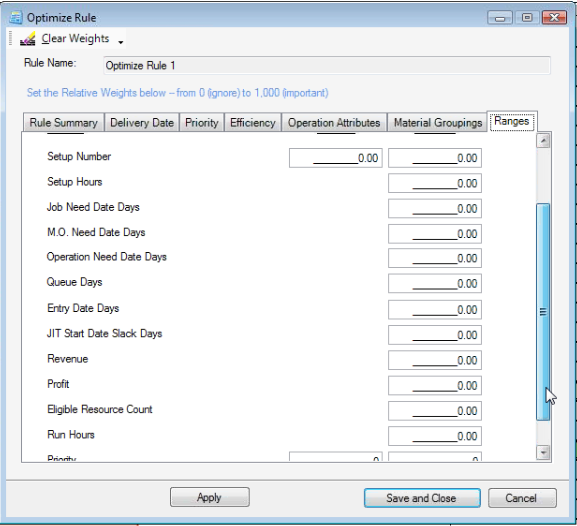Screen dimensions: 577x526
Task: Edit the Run Hours value field
Action: (435, 436)
